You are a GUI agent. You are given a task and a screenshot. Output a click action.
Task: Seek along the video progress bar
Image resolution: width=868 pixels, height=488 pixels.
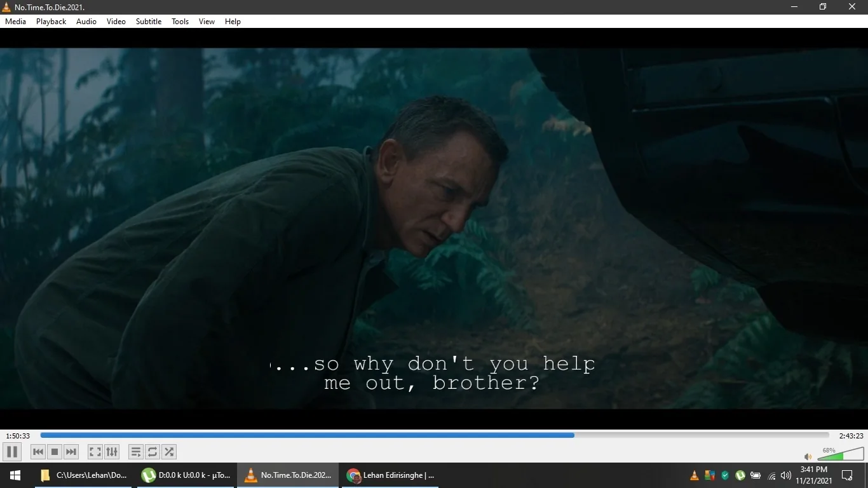point(435,435)
